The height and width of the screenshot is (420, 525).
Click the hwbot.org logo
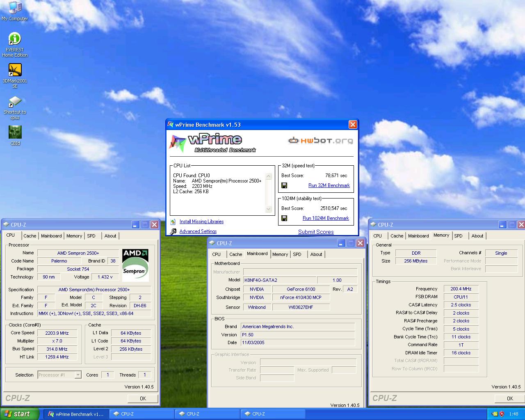[320, 141]
